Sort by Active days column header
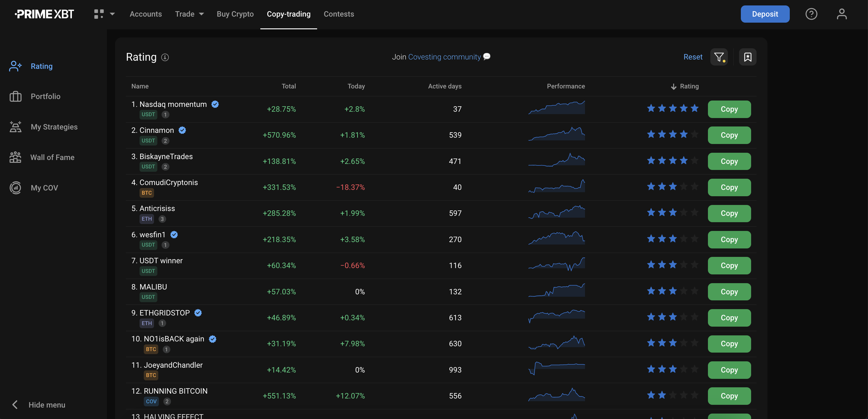Screen dimensions: 868x419 click(x=445, y=86)
